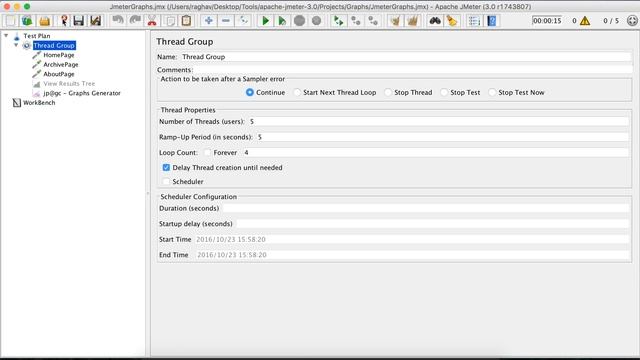Viewport: 640px width, 360px height.
Task: Start the test with green play icon
Action: tap(265, 21)
